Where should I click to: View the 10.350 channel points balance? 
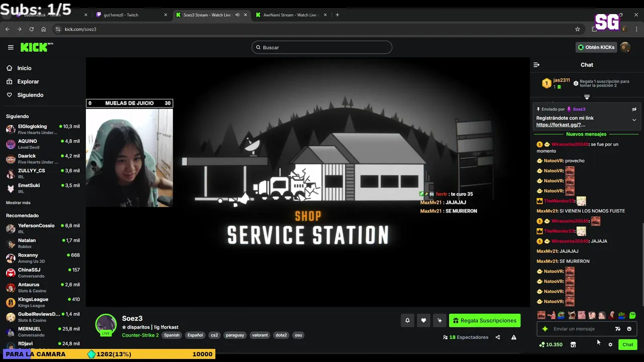550,344
